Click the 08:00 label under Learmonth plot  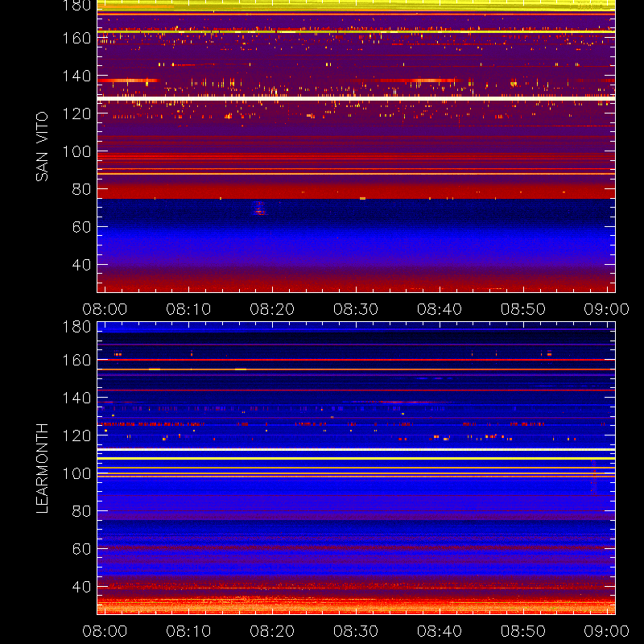tap(105, 631)
